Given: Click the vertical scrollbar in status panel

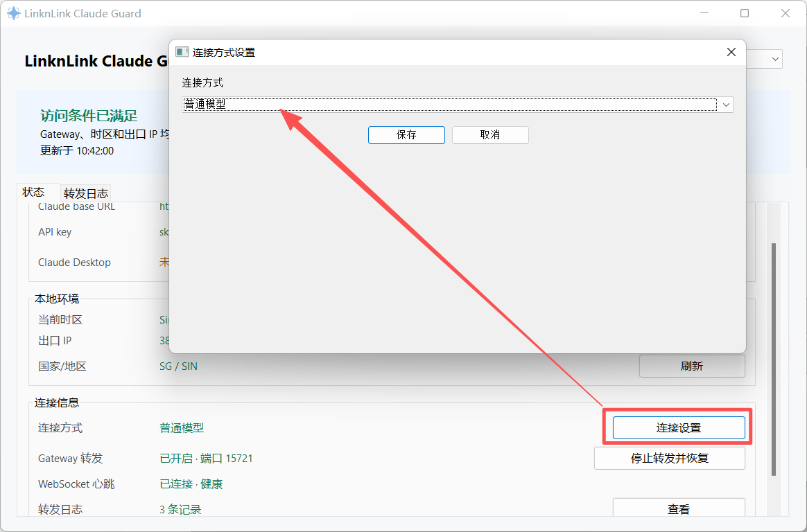Looking at the screenshot, I should click(773, 360).
